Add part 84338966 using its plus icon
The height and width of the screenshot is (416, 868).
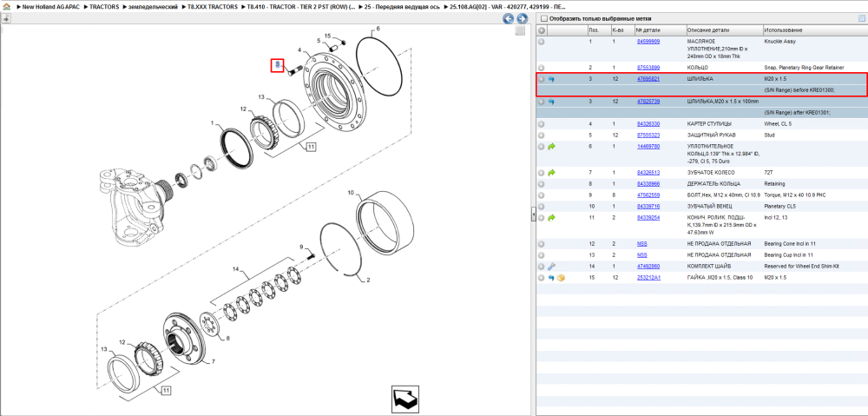pyautogui.click(x=542, y=184)
